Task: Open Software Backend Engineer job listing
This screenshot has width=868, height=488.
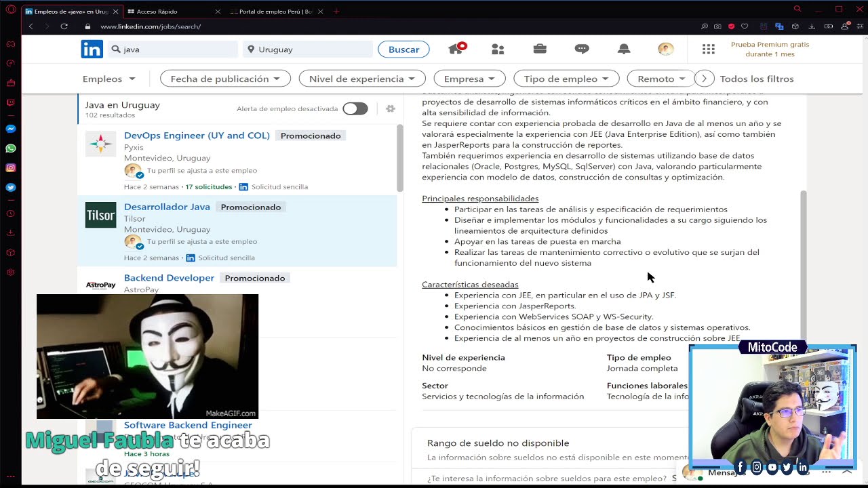Action: point(188,425)
